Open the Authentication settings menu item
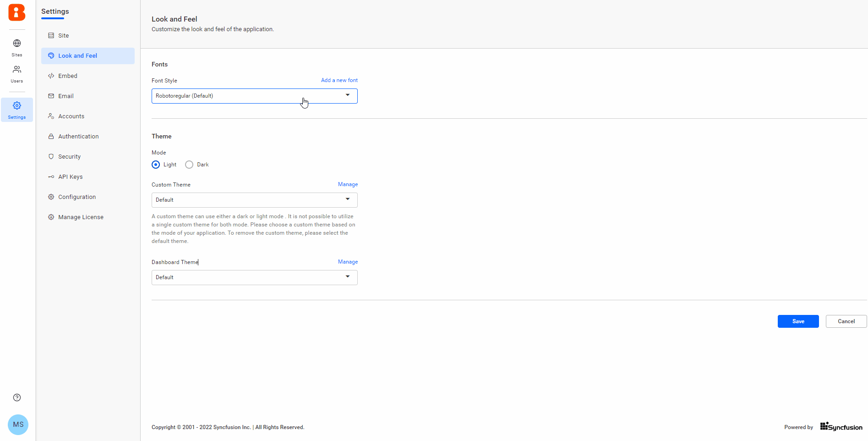The height and width of the screenshot is (441, 868). 78,137
